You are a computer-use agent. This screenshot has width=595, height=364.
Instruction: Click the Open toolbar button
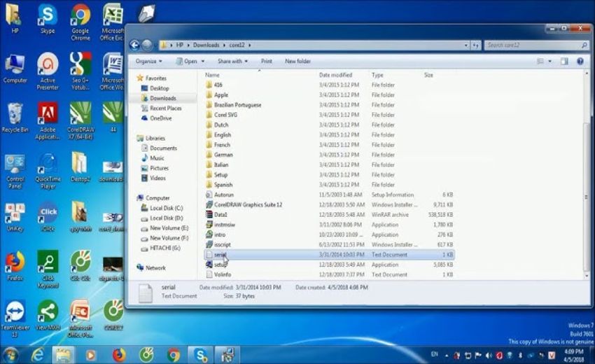point(187,61)
